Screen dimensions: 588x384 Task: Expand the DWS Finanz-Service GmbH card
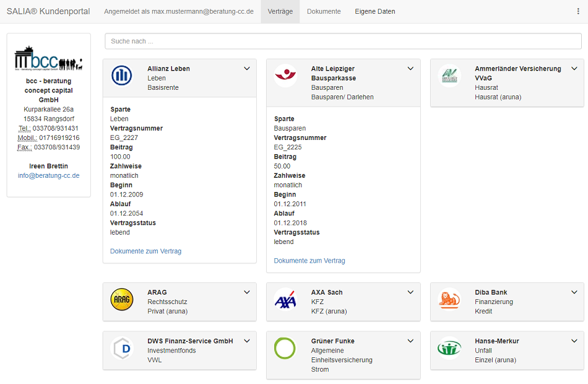(x=247, y=341)
